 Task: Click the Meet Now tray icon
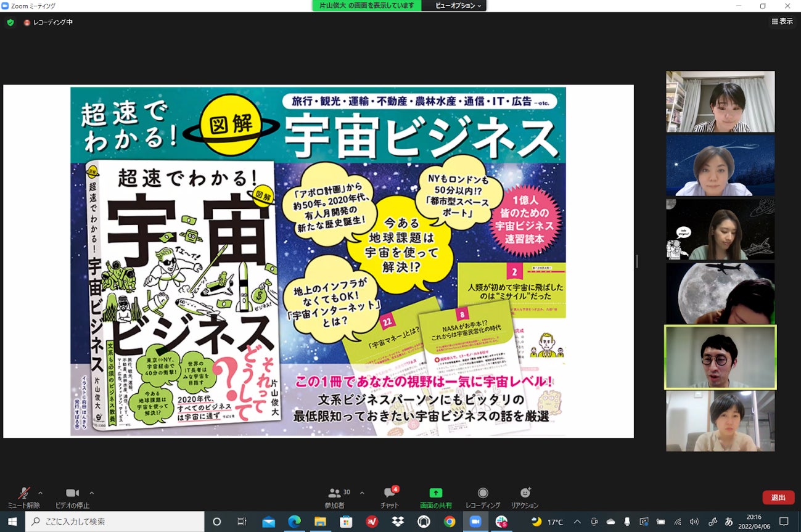tap(594, 522)
